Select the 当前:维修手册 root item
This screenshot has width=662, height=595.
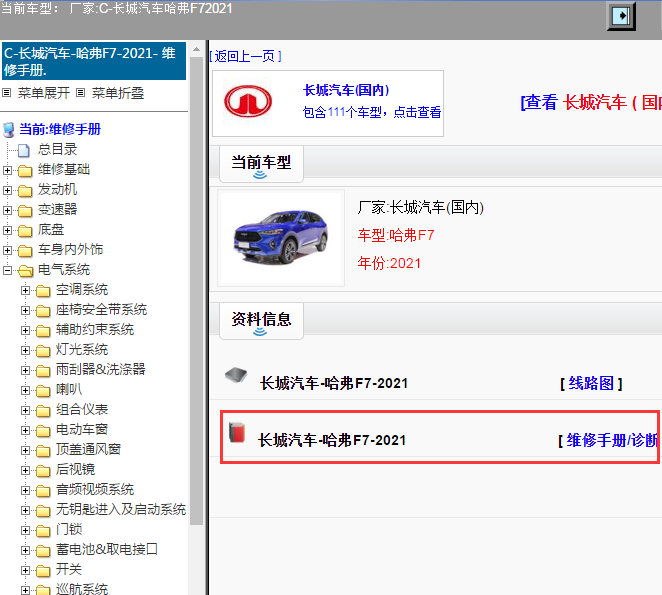(x=60, y=129)
